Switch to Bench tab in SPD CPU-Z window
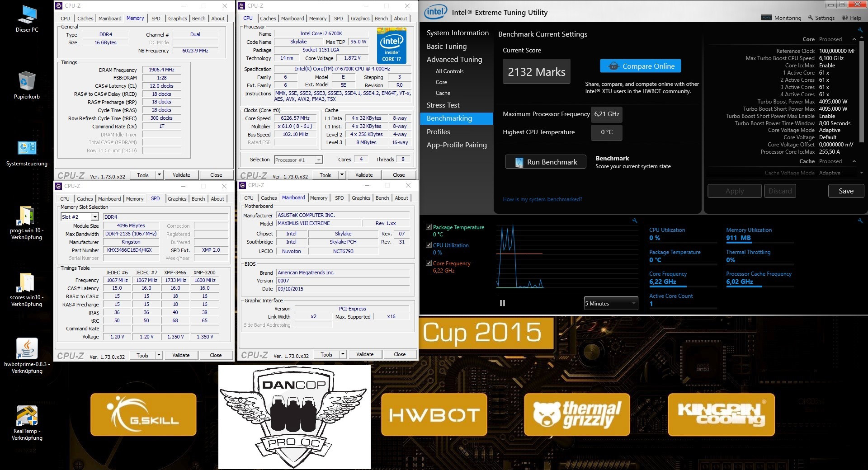Image resolution: width=868 pixels, height=470 pixels. pos(198,199)
